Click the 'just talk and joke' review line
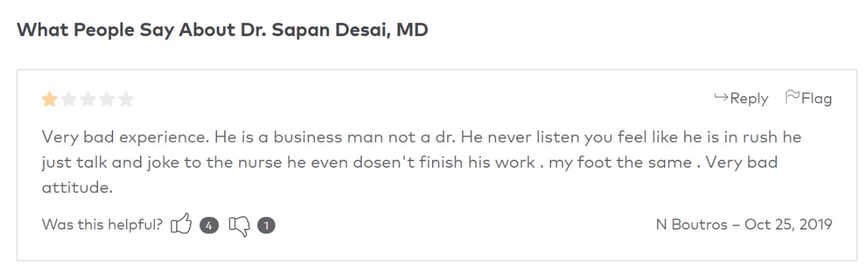 (410, 162)
